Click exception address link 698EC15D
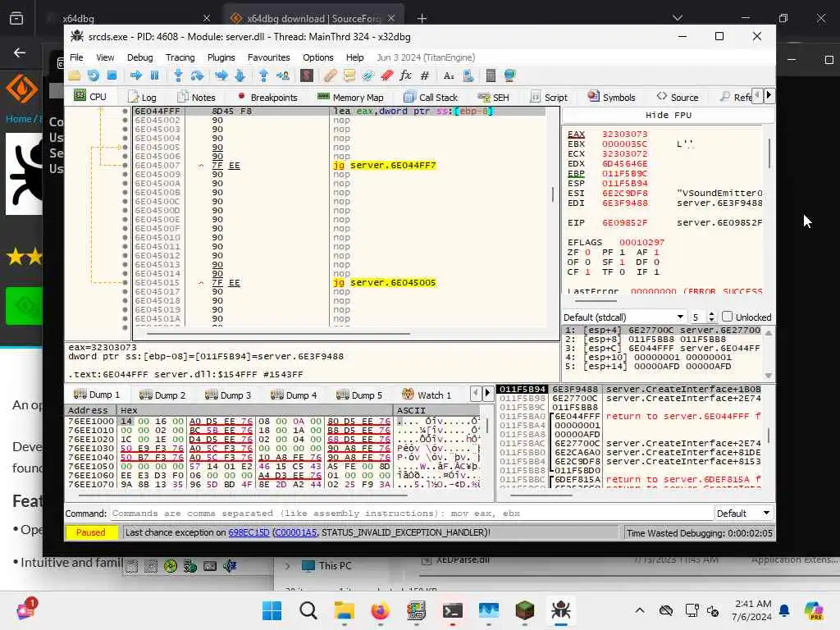This screenshot has height=630, width=840. coord(249,532)
